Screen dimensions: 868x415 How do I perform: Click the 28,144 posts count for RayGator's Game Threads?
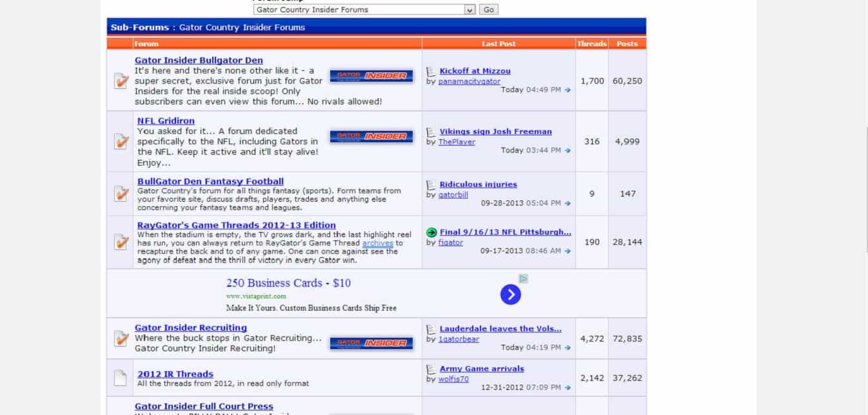[x=627, y=242]
